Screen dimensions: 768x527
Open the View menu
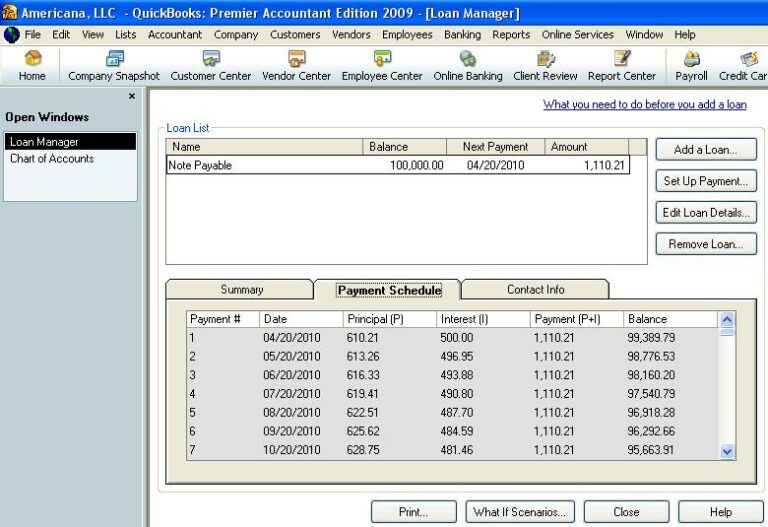93,35
